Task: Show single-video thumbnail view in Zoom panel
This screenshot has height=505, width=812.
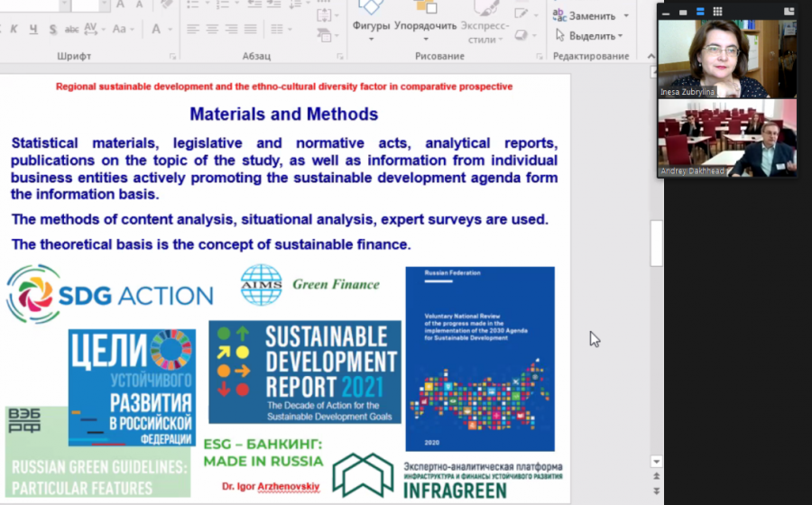Action: [683, 12]
